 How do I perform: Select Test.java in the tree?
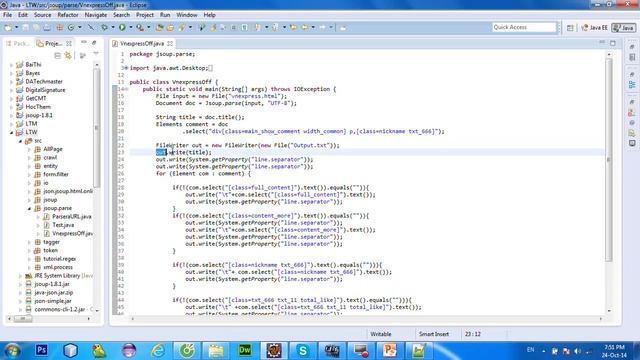coord(63,225)
